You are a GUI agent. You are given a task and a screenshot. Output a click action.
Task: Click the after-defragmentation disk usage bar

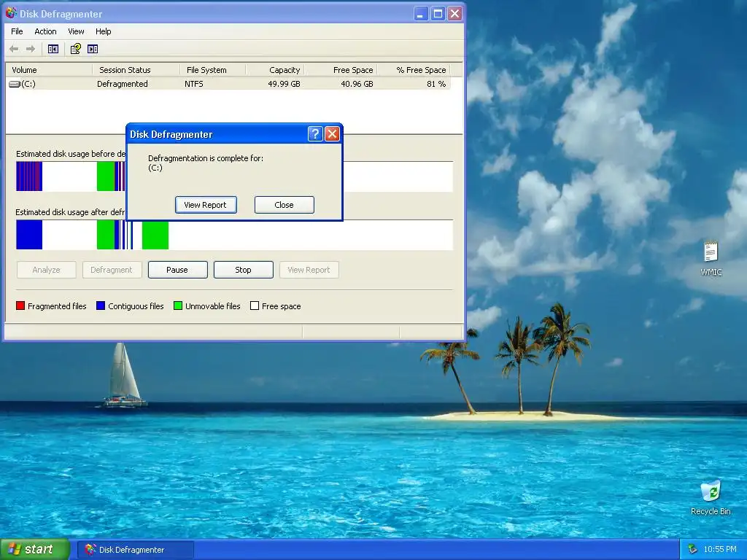click(234, 235)
